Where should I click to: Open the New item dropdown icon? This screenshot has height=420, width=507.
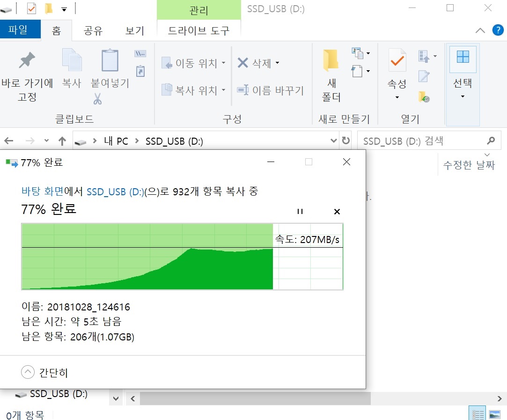[360, 53]
